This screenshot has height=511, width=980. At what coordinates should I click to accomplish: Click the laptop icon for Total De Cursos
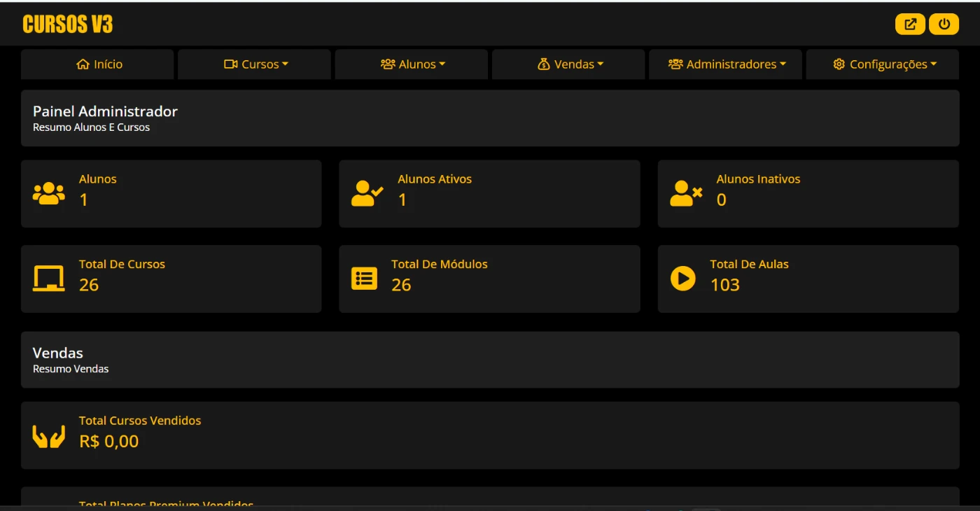(x=48, y=279)
